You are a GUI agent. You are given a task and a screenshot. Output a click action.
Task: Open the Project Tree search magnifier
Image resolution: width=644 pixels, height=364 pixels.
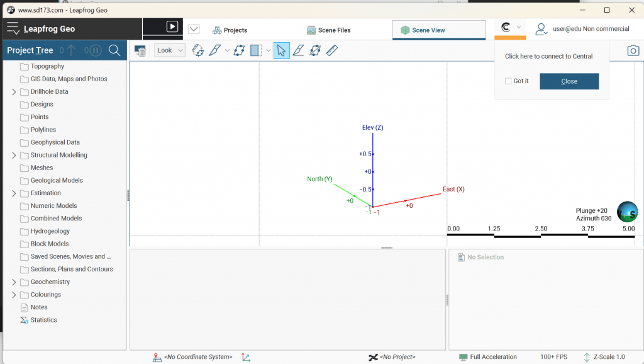click(x=114, y=50)
